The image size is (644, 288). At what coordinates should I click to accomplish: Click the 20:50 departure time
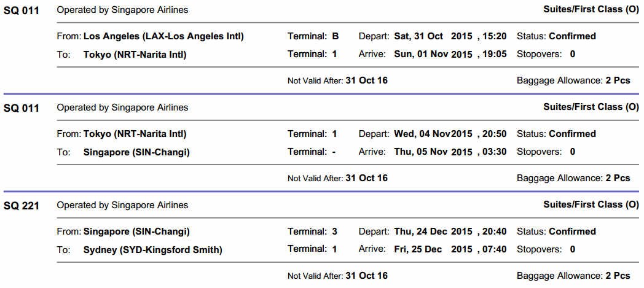click(x=495, y=134)
